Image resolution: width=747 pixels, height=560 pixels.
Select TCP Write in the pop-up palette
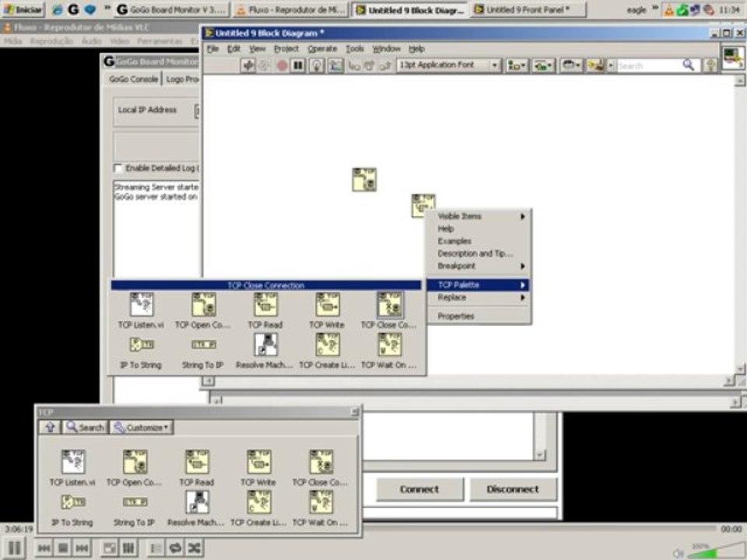pos(327,310)
